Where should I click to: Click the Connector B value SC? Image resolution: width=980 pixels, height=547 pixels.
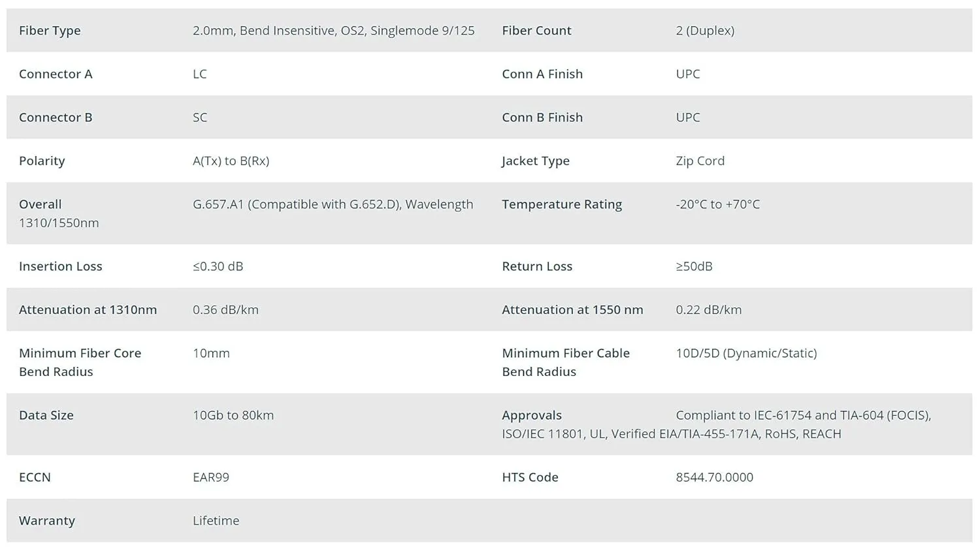pos(200,117)
